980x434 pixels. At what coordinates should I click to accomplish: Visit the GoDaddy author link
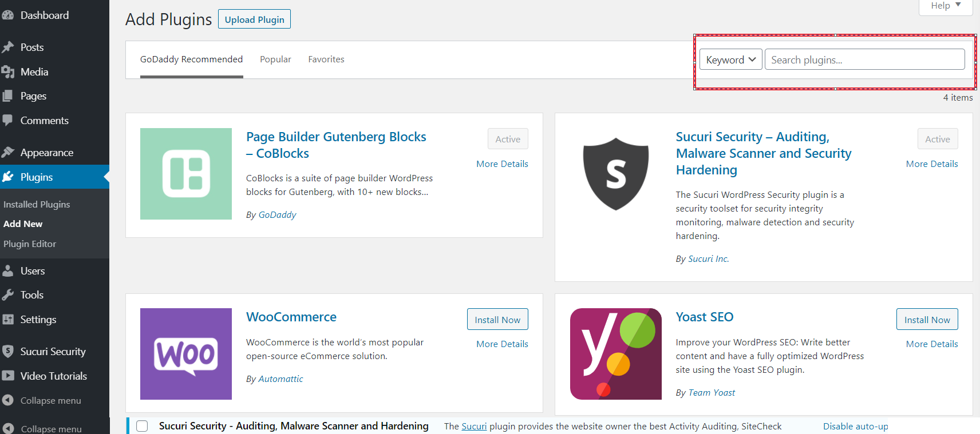click(277, 215)
